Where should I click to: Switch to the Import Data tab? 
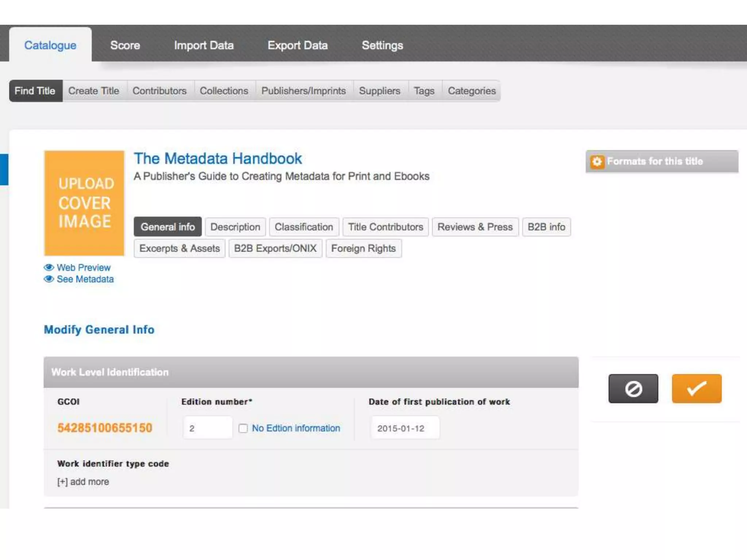point(204,45)
